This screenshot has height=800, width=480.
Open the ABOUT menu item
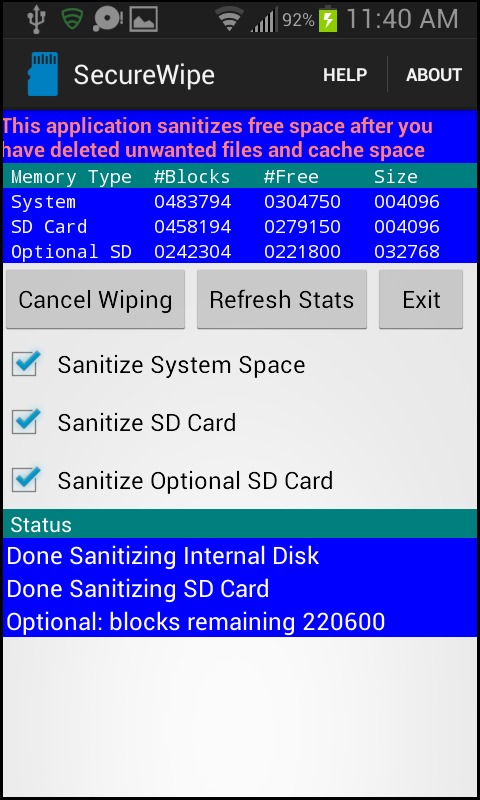tap(434, 75)
